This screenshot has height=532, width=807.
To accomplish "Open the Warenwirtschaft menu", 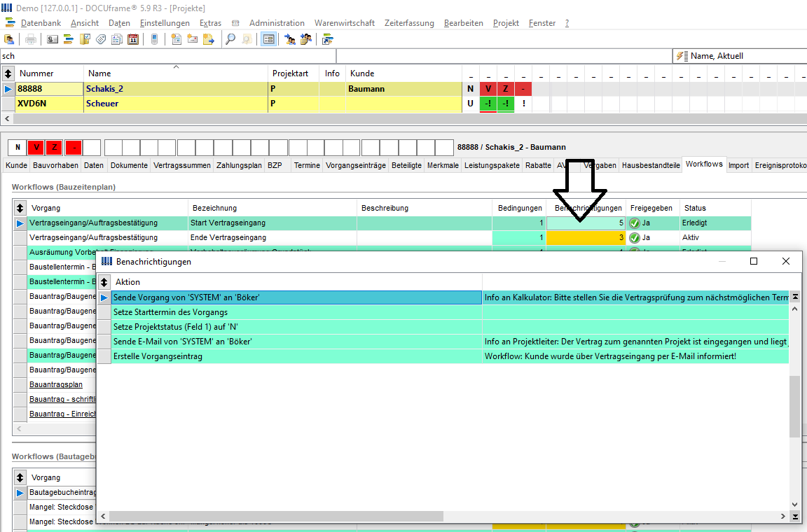I will coord(345,23).
